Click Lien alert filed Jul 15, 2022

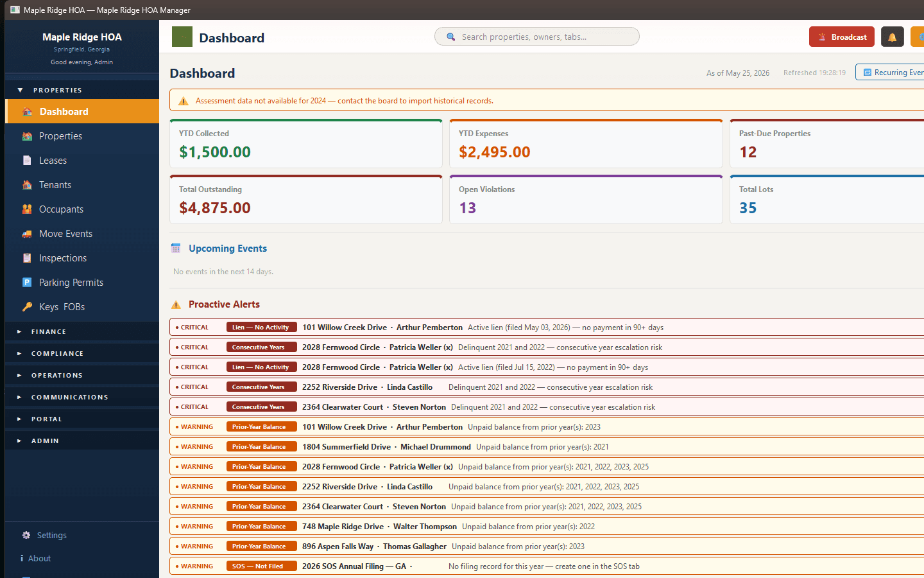click(547, 367)
